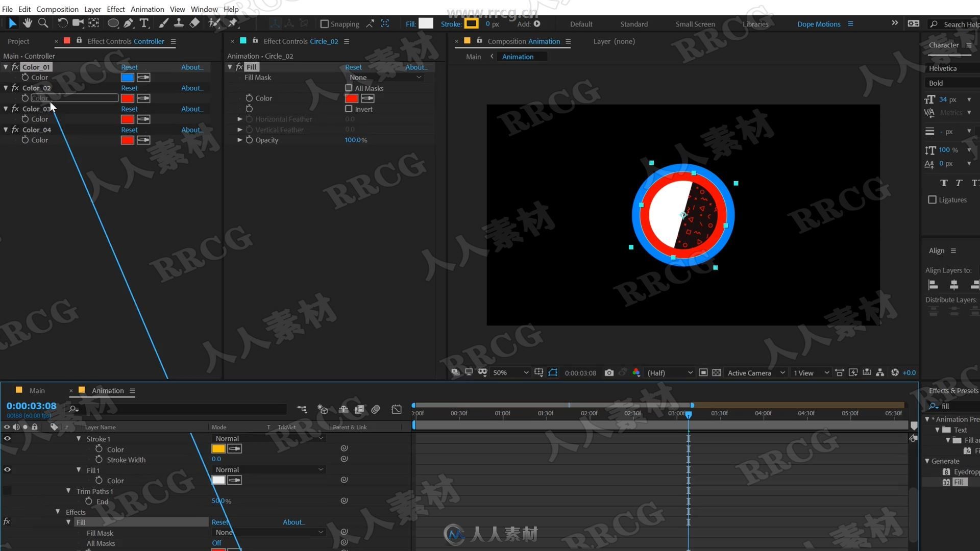Toggle visibility of Color_02 layer

coord(15,87)
